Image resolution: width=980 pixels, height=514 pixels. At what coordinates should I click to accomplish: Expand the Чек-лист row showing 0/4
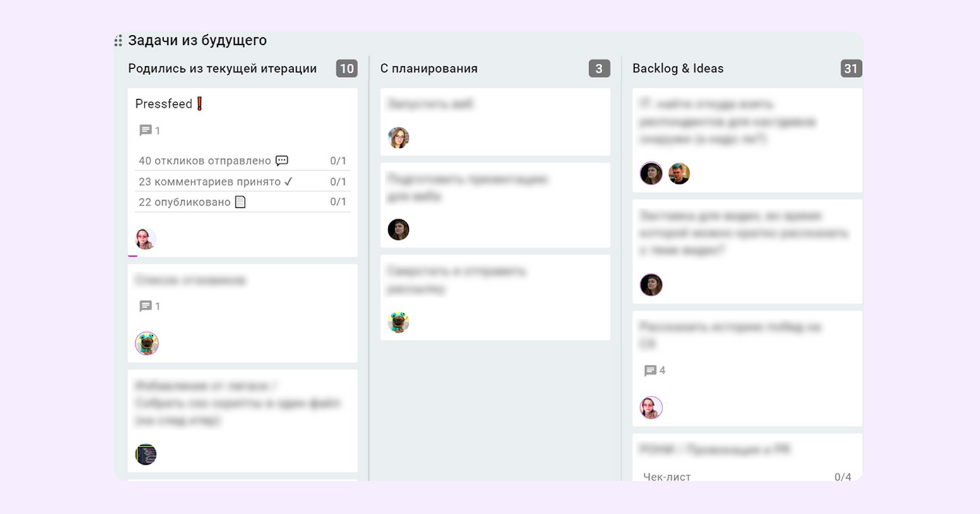point(747,477)
